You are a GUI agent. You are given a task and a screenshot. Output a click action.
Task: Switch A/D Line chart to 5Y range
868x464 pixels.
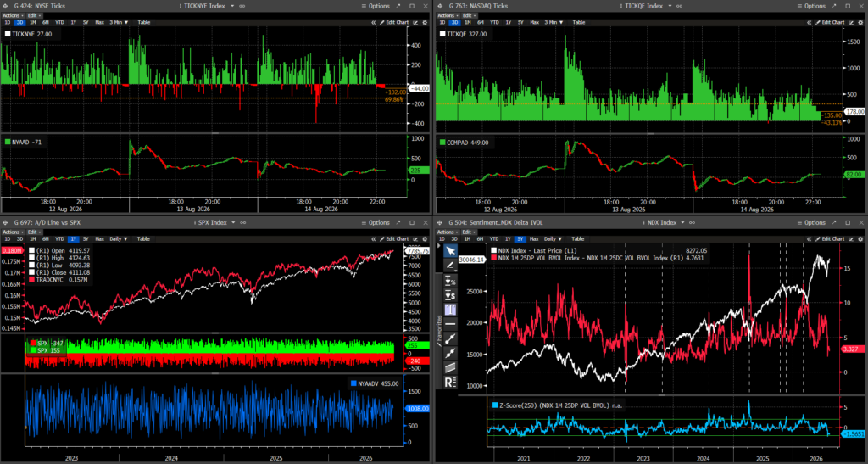[x=86, y=239]
